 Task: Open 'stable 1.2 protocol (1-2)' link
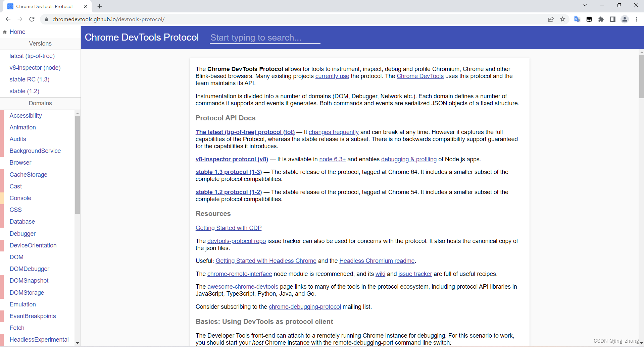coord(229,192)
